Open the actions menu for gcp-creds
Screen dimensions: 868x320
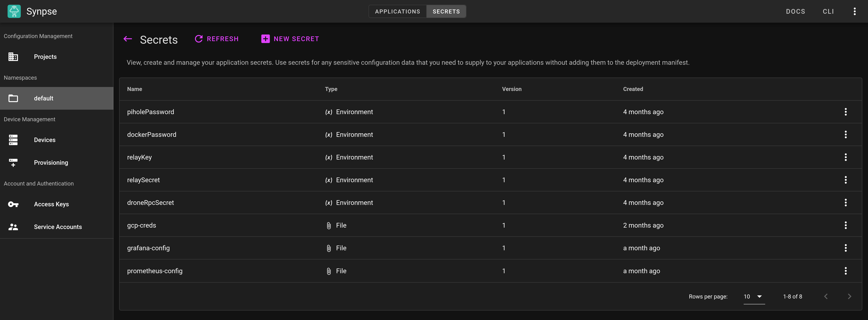845,225
